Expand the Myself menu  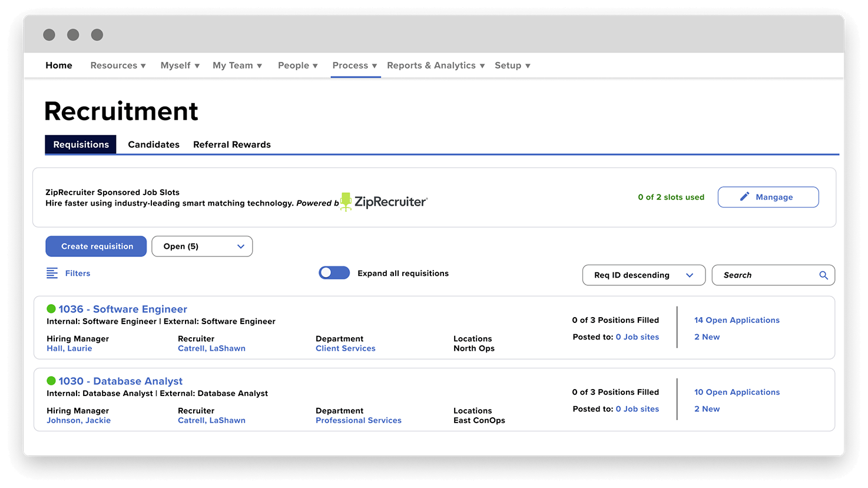(180, 65)
